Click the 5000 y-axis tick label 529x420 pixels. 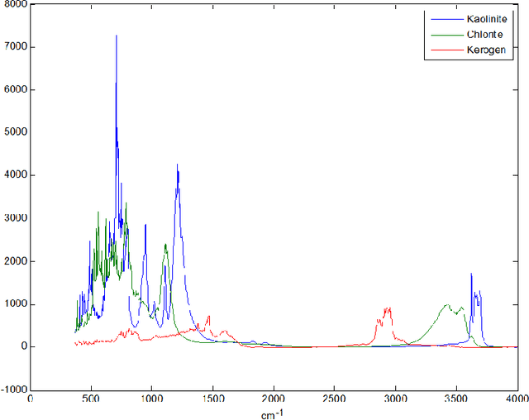pos(16,133)
